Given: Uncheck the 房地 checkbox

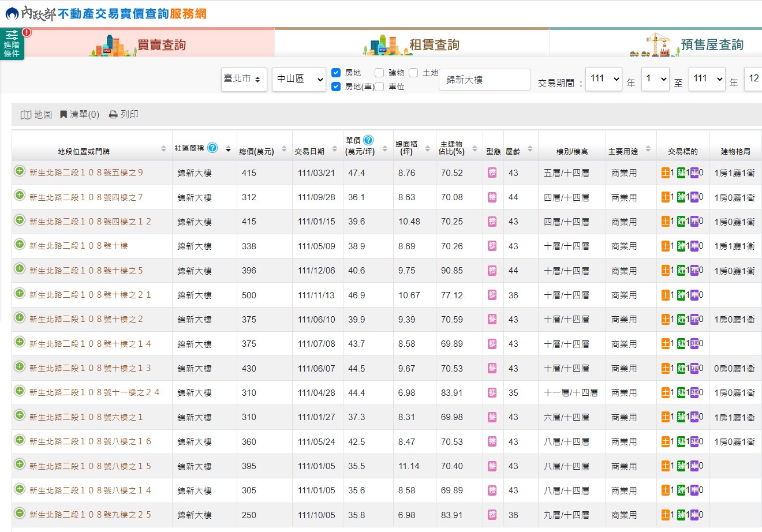Looking at the screenshot, I should click(x=336, y=73).
